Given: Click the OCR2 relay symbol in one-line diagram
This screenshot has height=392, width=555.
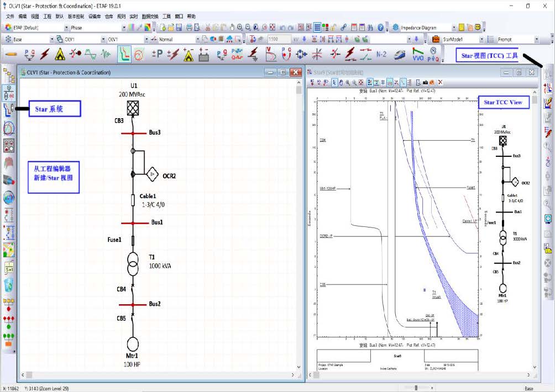Looking at the screenshot, I should tap(153, 174).
